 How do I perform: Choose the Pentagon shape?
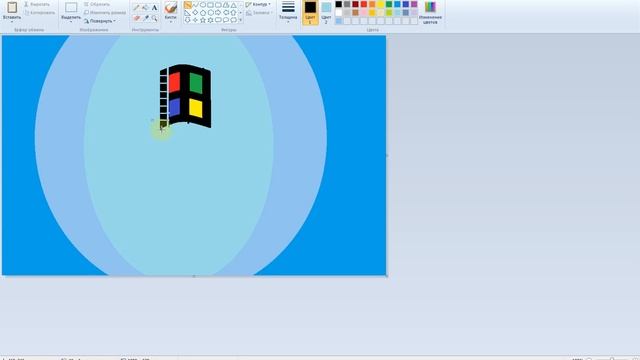click(203, 13)
